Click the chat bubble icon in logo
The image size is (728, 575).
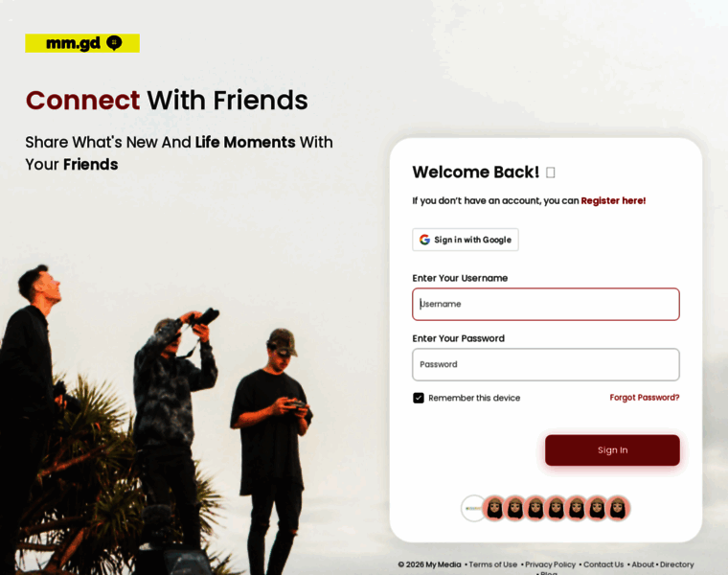[114, 43]
